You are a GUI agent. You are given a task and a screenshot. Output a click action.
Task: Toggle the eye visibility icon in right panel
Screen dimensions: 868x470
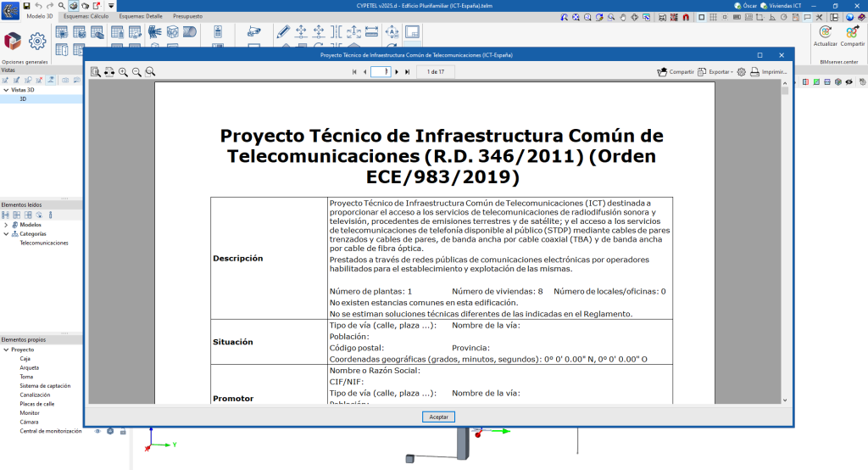(849, 82)
